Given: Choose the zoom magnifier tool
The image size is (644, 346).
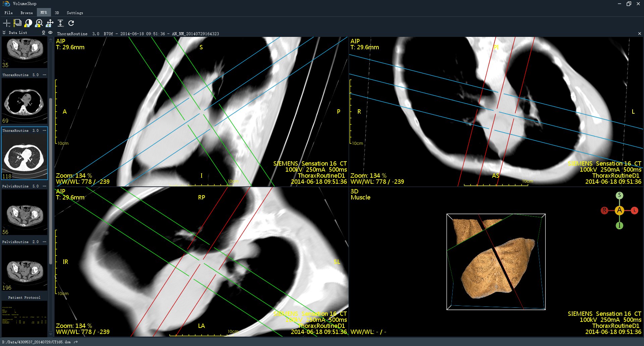Looking at the screenshot, I should (39, 23).
